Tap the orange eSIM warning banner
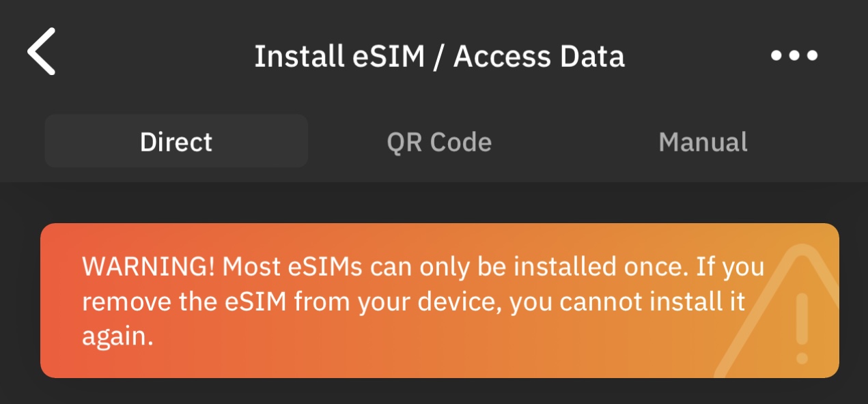Viewport: 868px width, 404px height. 440,300
